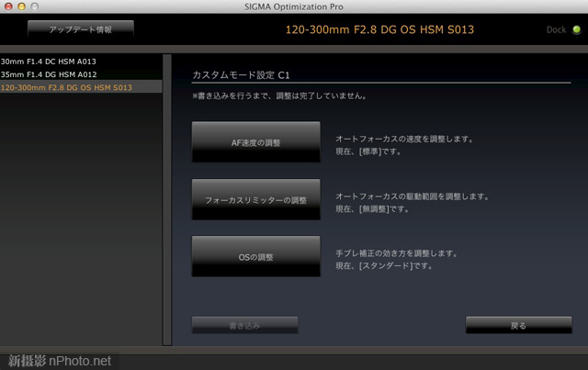
Task: Select 30mm F1.4 DC HSM A013 lens
Action: pos(81,62)
